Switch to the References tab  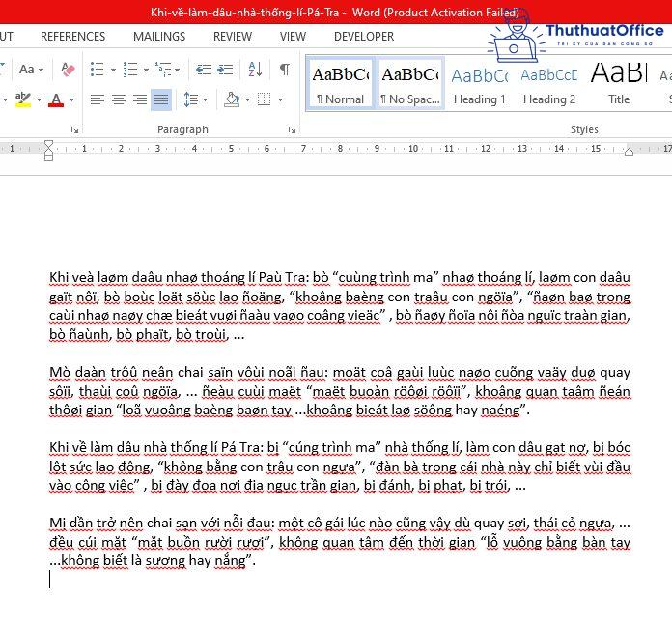point(72,37)
